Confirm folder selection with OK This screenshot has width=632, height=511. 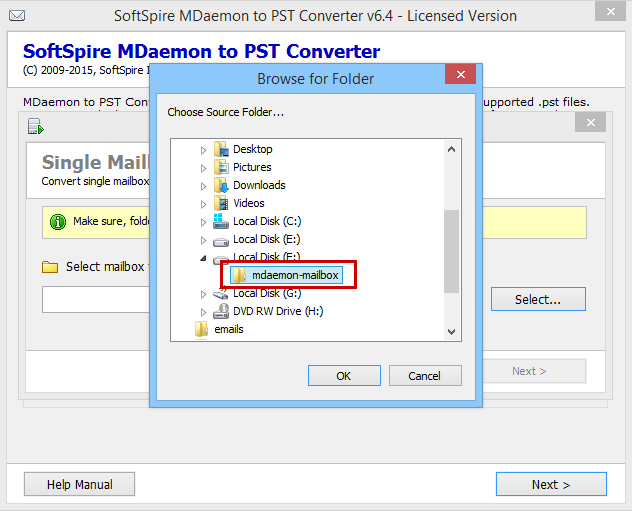click(344, 376)
